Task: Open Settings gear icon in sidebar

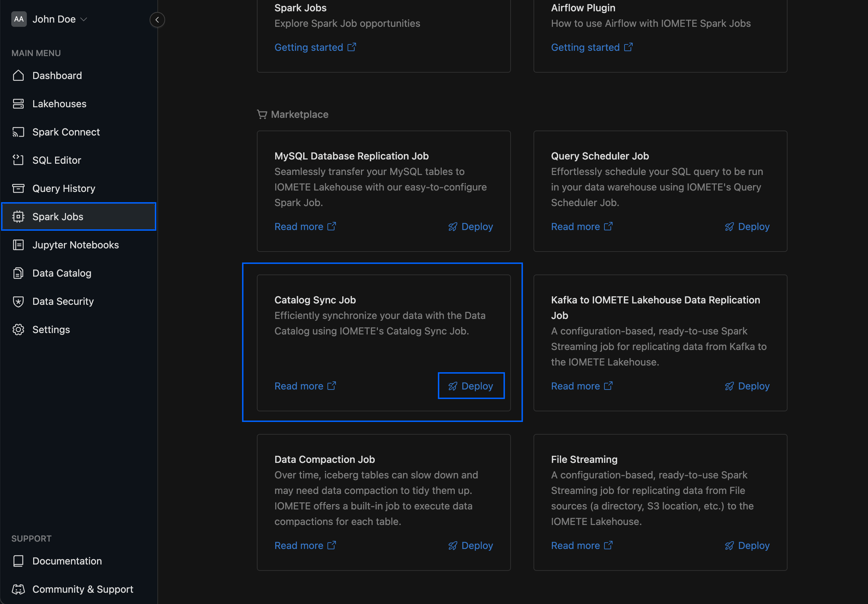Action: coord(18,330)
